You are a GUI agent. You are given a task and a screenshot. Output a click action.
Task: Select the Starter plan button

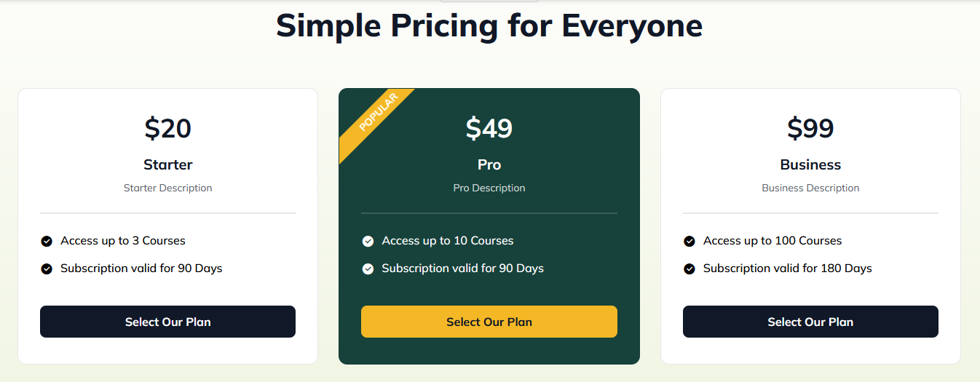167,322
